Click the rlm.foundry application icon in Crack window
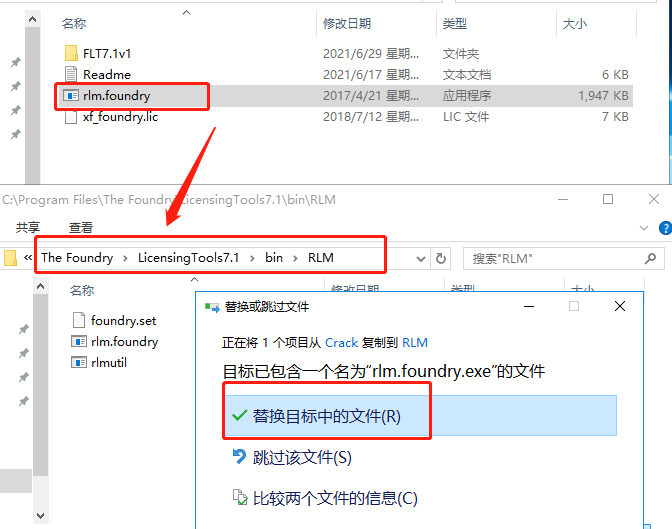Image resolution: width=672 pixels, height=529 pixels. (71, 95)
